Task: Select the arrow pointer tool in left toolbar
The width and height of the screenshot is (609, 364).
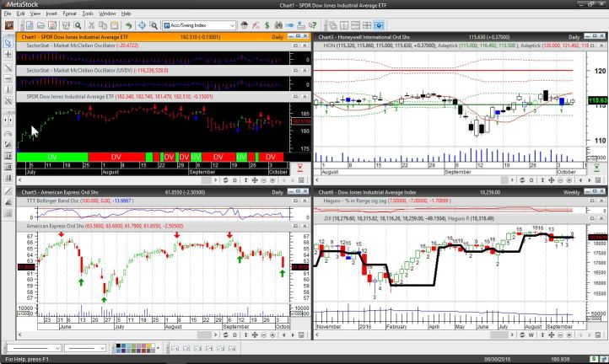Action: [8, 43]
